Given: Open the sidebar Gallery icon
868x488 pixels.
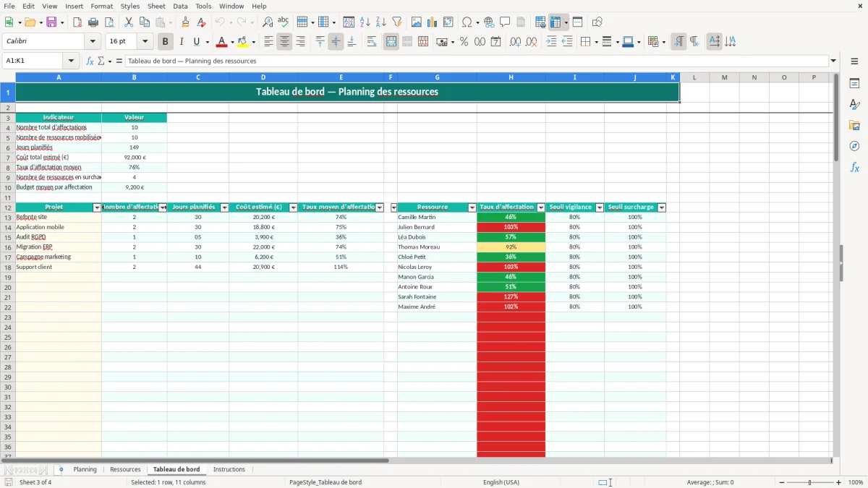Looking at the screenshot, I should click(x=854, y=125).
